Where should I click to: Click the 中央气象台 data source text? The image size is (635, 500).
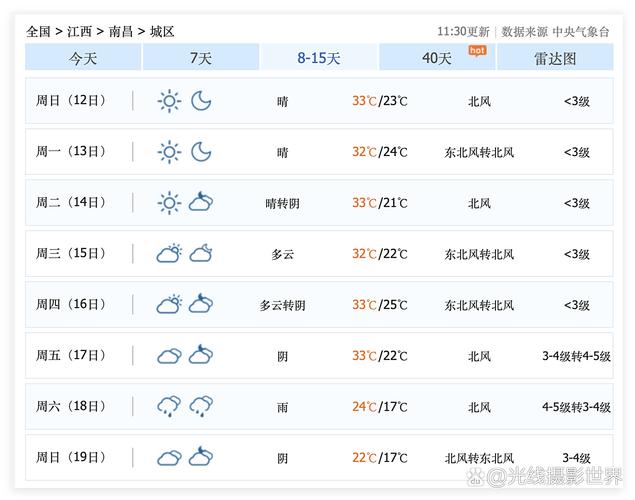tap(581, 32)
